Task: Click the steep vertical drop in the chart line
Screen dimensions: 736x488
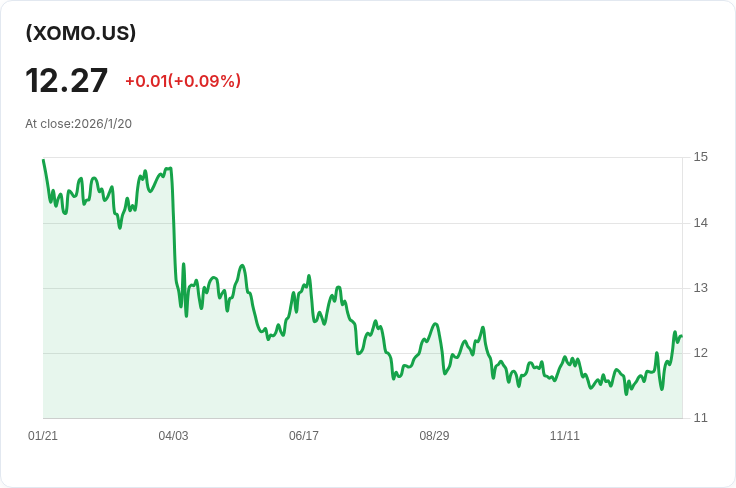Action: tap(174, 230)
